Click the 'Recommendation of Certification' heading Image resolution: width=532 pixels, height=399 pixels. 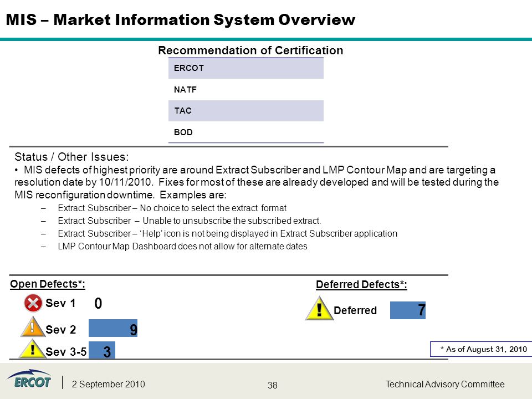[250, 50]
